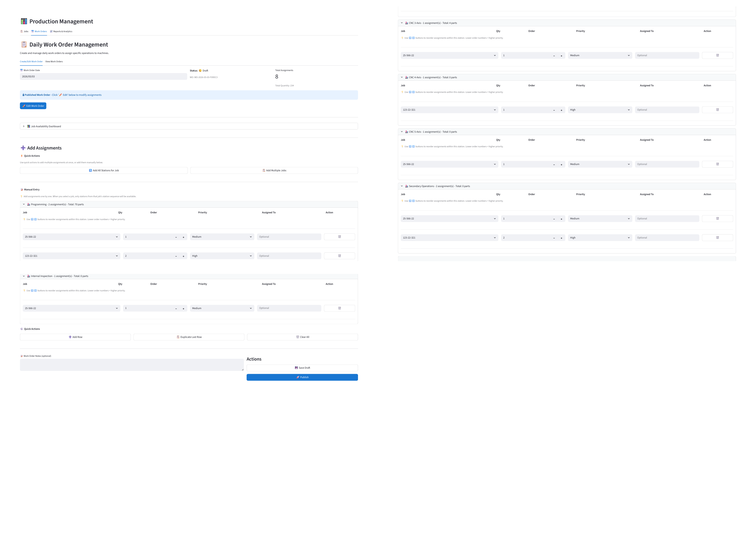Collapse the CNC 5-Axis section

point(567,132)
